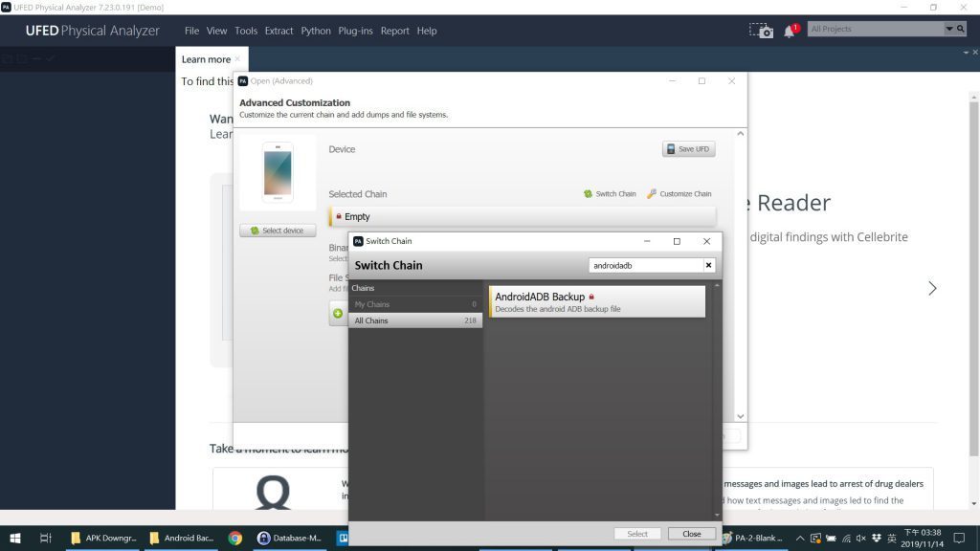
Task: Open the File menu
Action: point(191,31)
